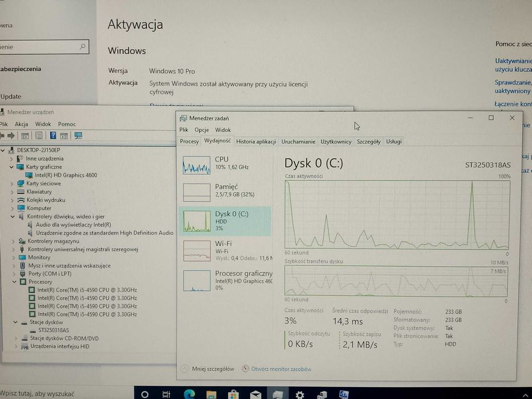This screenshot has height=399, width=532.
Task: Open Widok menu in Device Manager
Action: click(x=43, y=124)
